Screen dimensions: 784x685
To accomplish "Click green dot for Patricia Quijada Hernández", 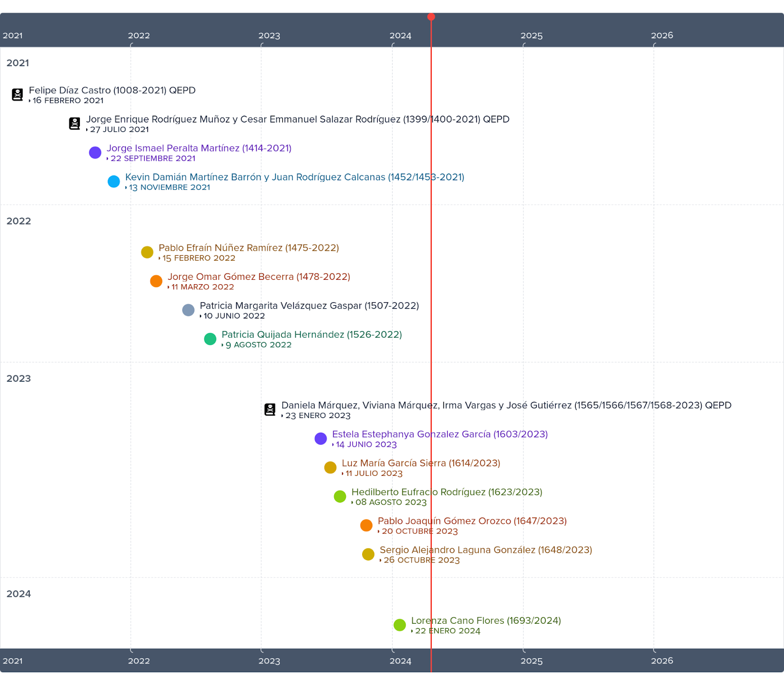I will 210,339.
